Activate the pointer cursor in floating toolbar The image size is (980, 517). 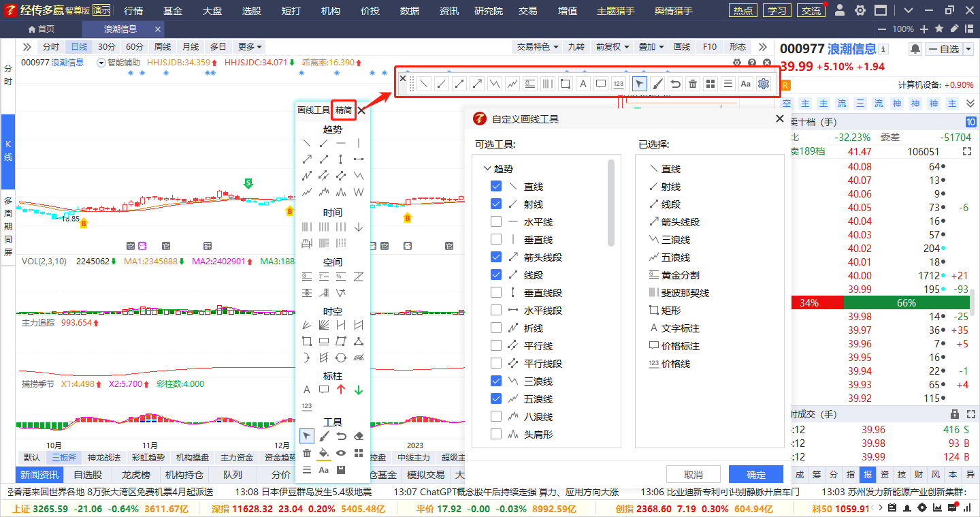(640, 84)
